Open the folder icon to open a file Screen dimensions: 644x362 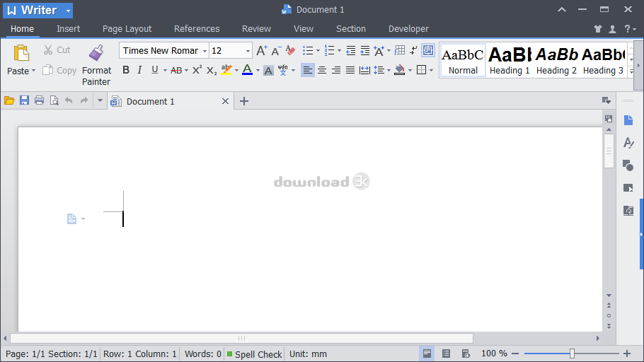point(9,100)
